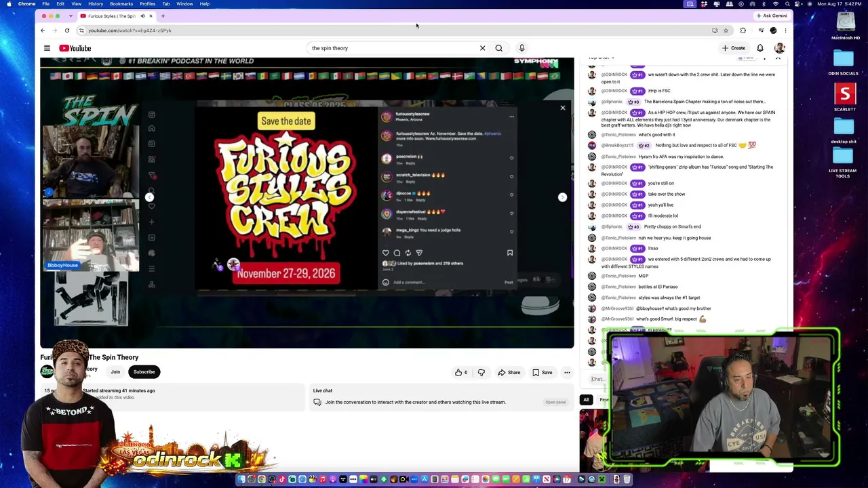Dislike the video with thumbs down
Viewport: 868px width, 488px height.
pos(481,372)
